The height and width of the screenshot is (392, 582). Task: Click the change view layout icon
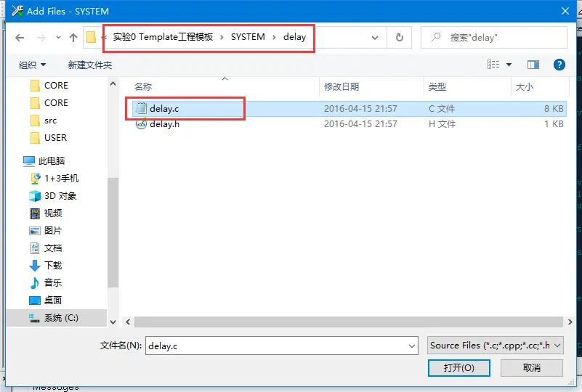493,65
